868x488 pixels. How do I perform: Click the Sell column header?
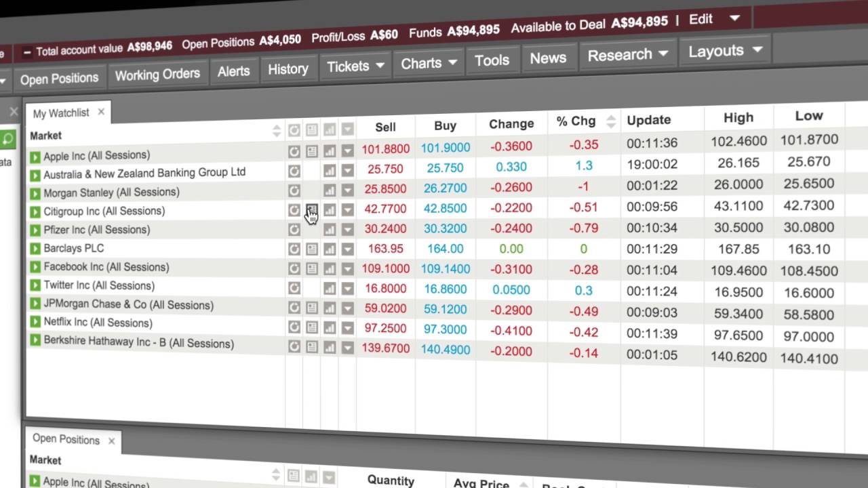(x=385, y=127)
